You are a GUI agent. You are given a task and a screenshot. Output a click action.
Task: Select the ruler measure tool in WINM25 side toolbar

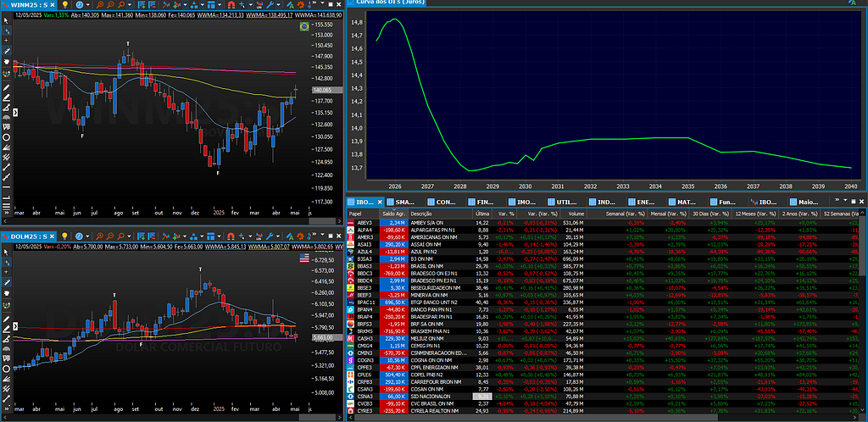click(7, 51)
